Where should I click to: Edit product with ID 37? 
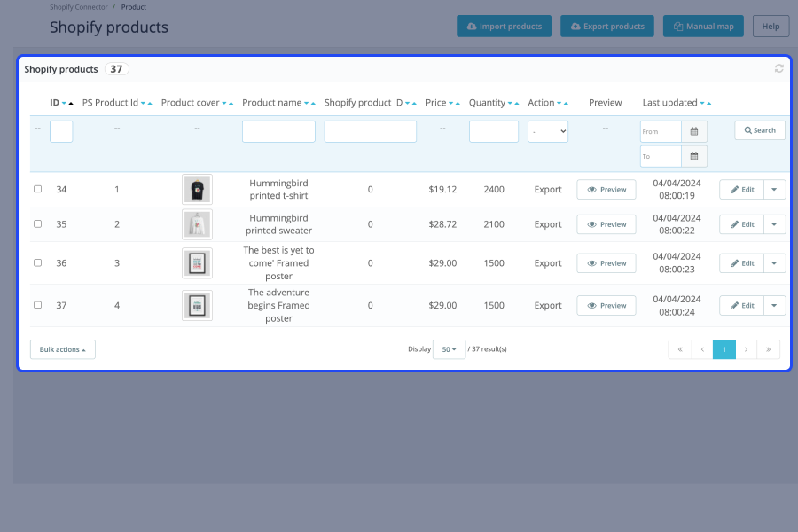point(742,305)
